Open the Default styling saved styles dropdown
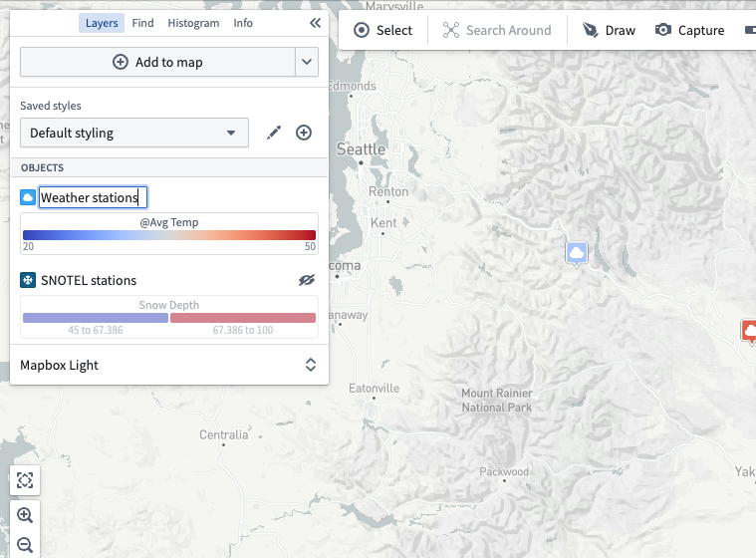 coord(134,133)
